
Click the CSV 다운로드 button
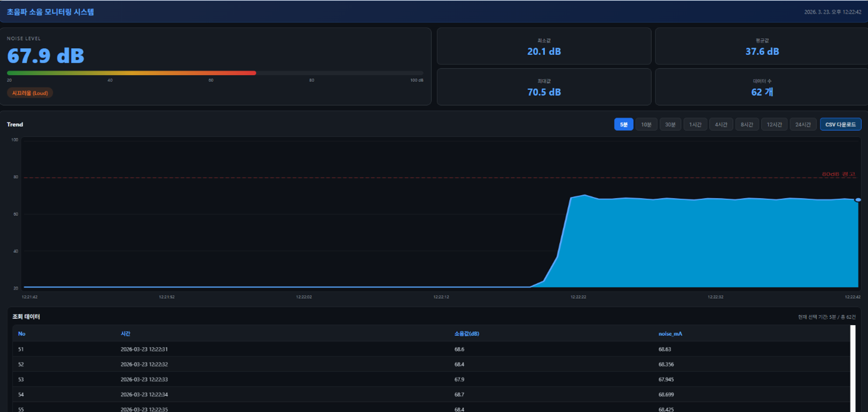pos(840,125)
